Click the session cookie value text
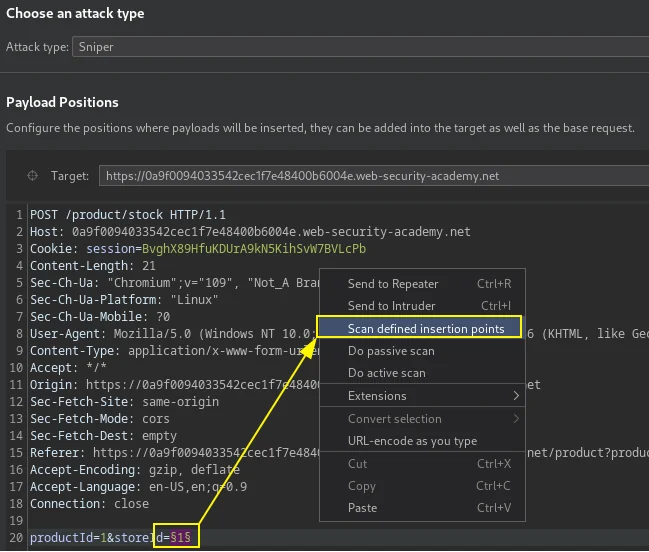 (254, 249)
